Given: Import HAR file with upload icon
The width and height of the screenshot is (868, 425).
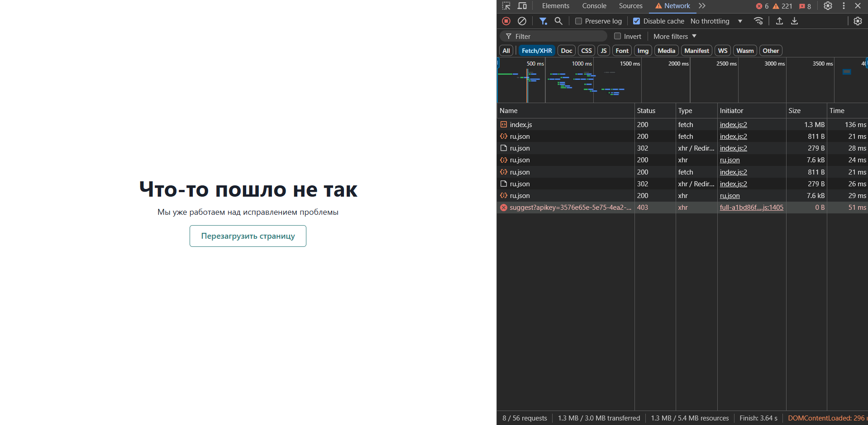Looking at the screenshot, I should click(x=779, y=21).
